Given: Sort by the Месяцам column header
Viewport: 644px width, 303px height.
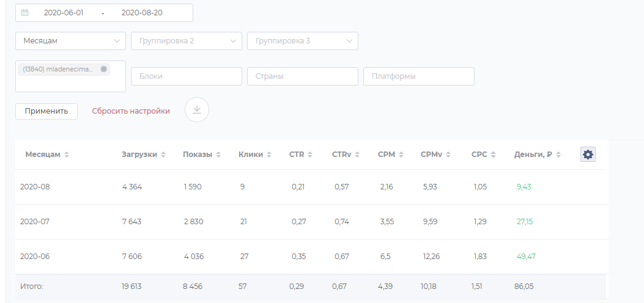Looking at the screenshot, I should [x=47, y=155].
